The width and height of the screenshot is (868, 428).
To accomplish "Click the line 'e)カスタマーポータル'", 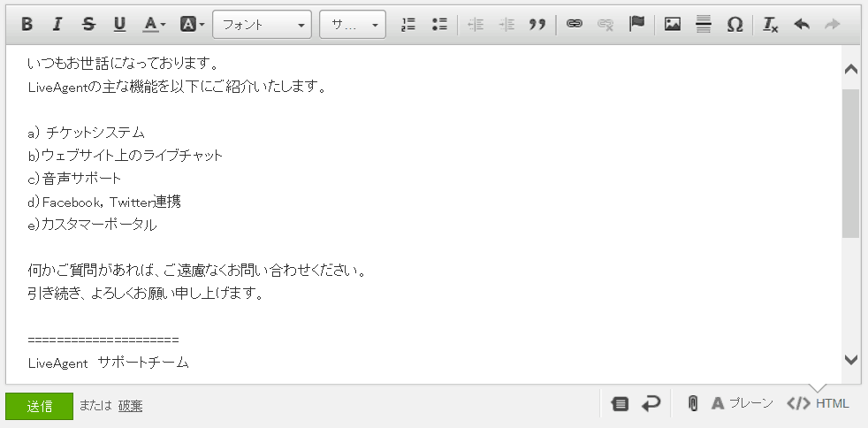I will click(93, 225).
